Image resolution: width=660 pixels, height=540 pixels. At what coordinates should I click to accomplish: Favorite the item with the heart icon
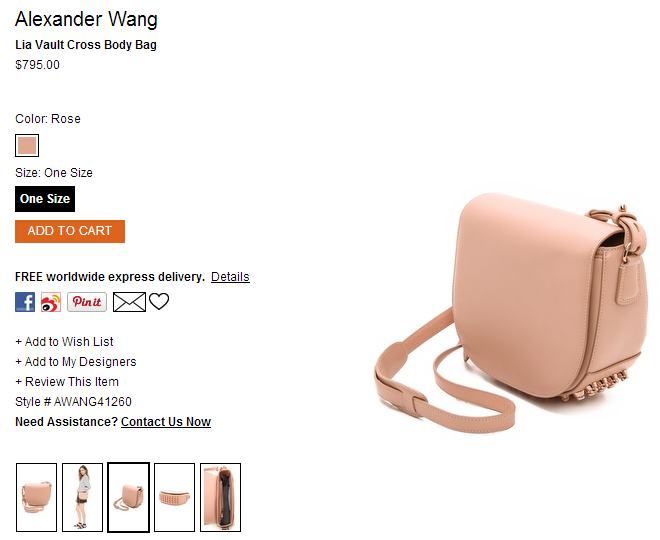[x=159, y=301]
